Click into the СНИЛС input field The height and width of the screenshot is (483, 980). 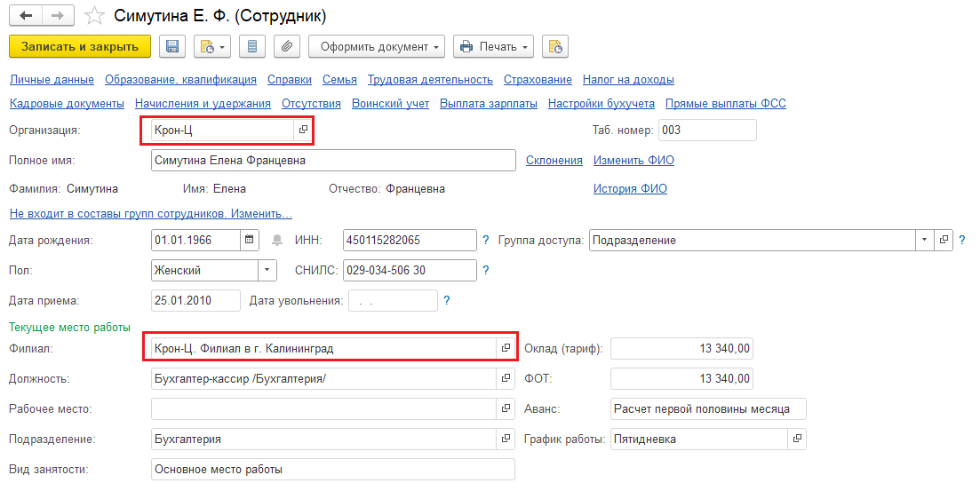click(410, 270)
